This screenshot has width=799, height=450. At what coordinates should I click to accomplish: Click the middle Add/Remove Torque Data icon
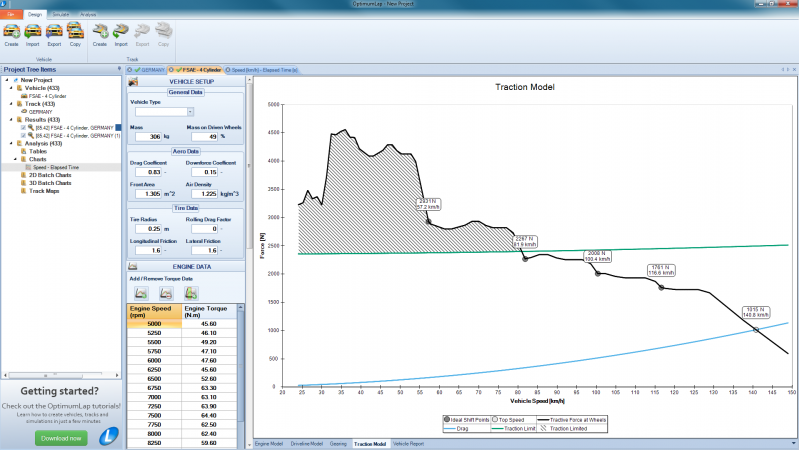coord(166,293)
